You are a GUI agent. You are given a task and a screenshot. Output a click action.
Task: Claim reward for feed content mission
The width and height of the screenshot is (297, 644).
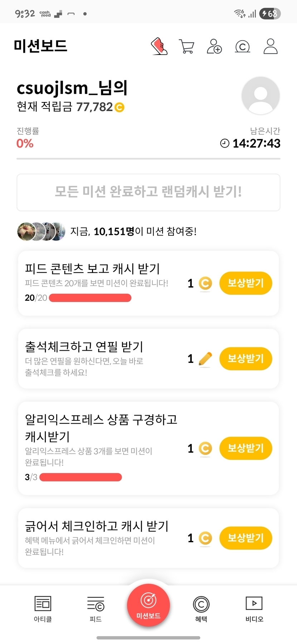click(245, 283)
